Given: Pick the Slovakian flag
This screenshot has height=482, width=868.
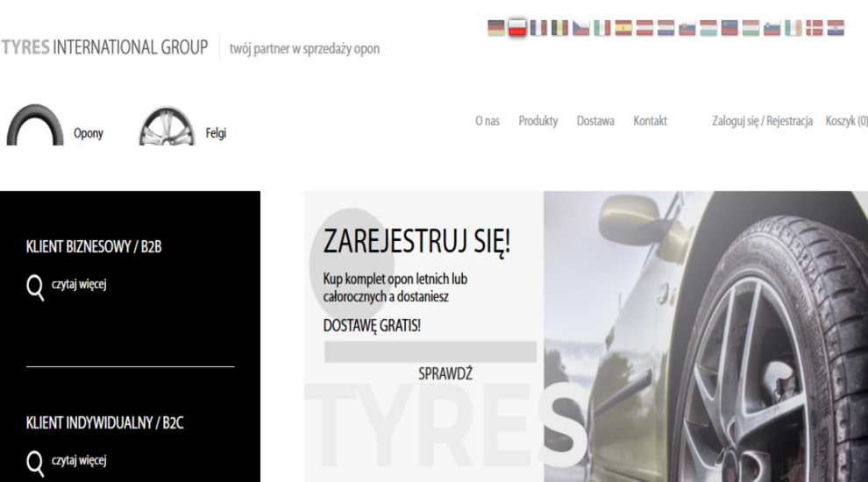Looking at the screenshot, I should coord(687,28).
